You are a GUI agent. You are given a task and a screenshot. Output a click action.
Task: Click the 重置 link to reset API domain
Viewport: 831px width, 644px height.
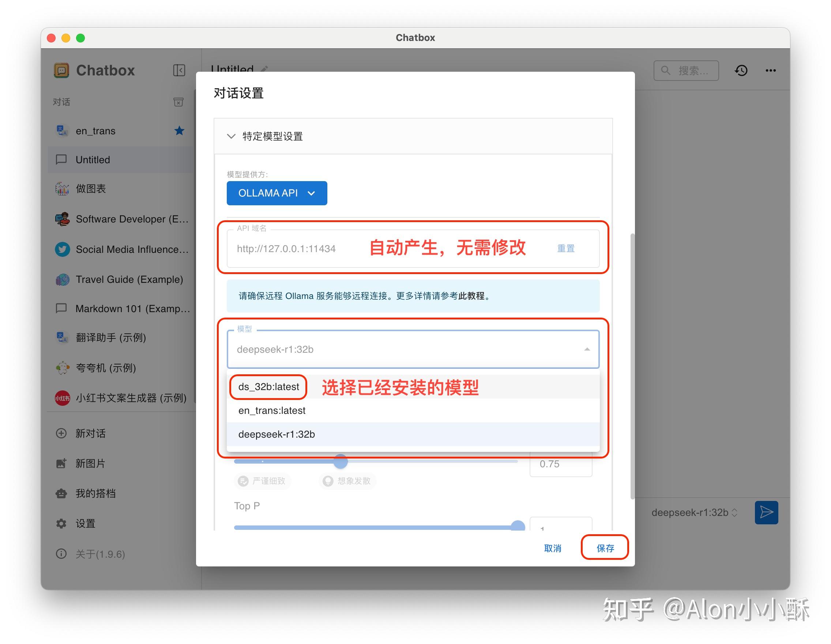[565, 248]
